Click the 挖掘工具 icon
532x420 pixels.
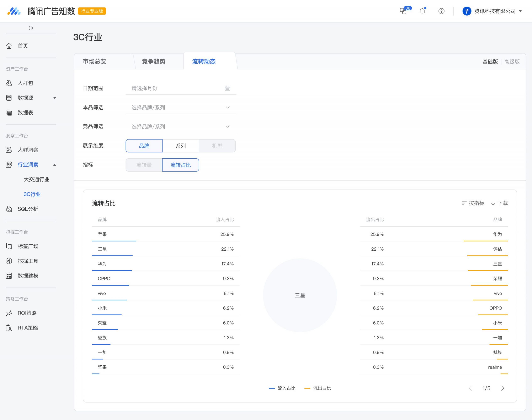(9, 261)
